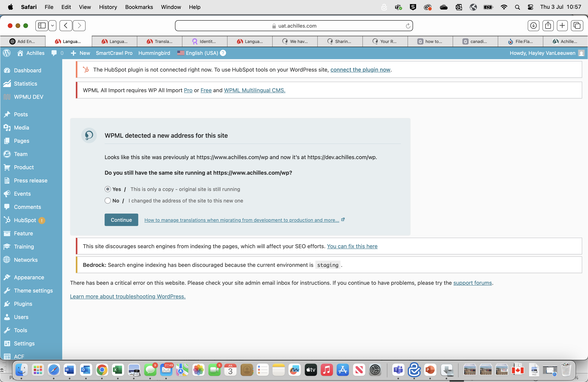Viewport: 588px width, 382px height.
Task: Click You can fix this here link
Action: [352, 246]
